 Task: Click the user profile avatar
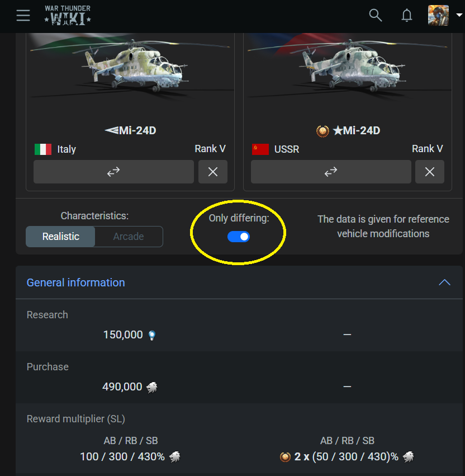click(438, 15)
